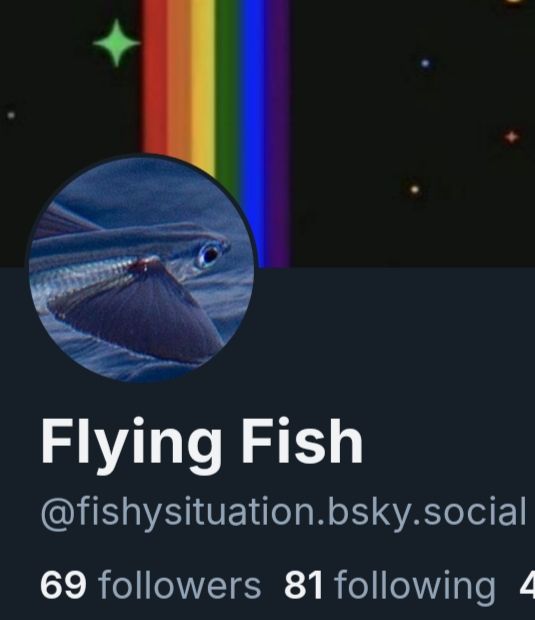
Task: Select the @fishysituation.bsky.social handle text
Action: (284, 512)
